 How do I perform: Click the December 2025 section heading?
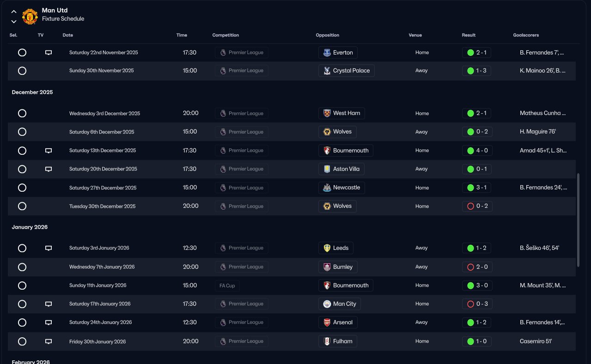tap(32, 92)
